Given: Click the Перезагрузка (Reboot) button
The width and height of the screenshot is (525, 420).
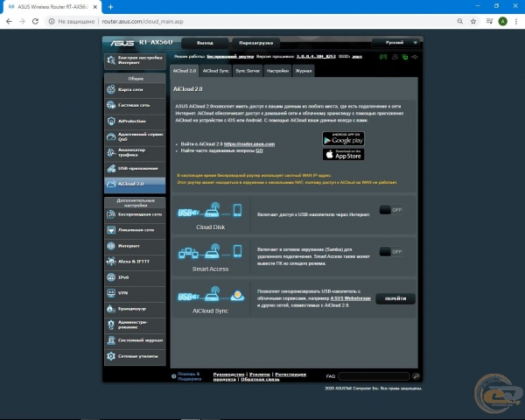Looking at the screenshot, I should click(255, 43).
